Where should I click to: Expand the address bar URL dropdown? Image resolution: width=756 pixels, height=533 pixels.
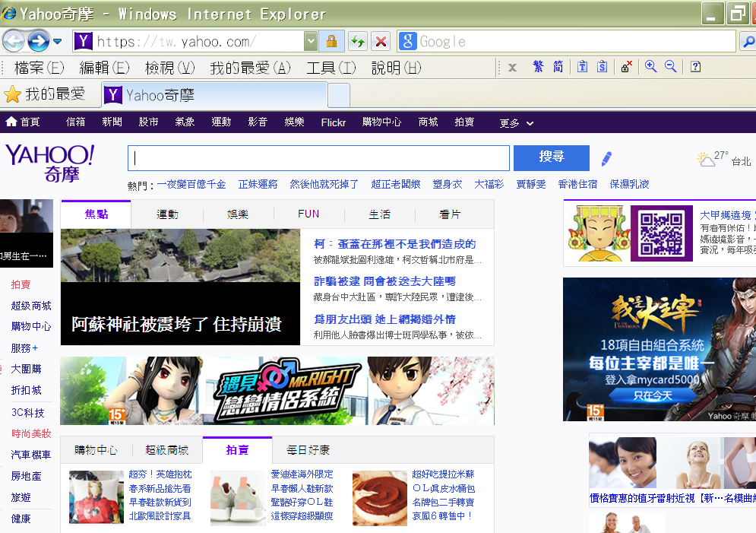pos(311,42)
